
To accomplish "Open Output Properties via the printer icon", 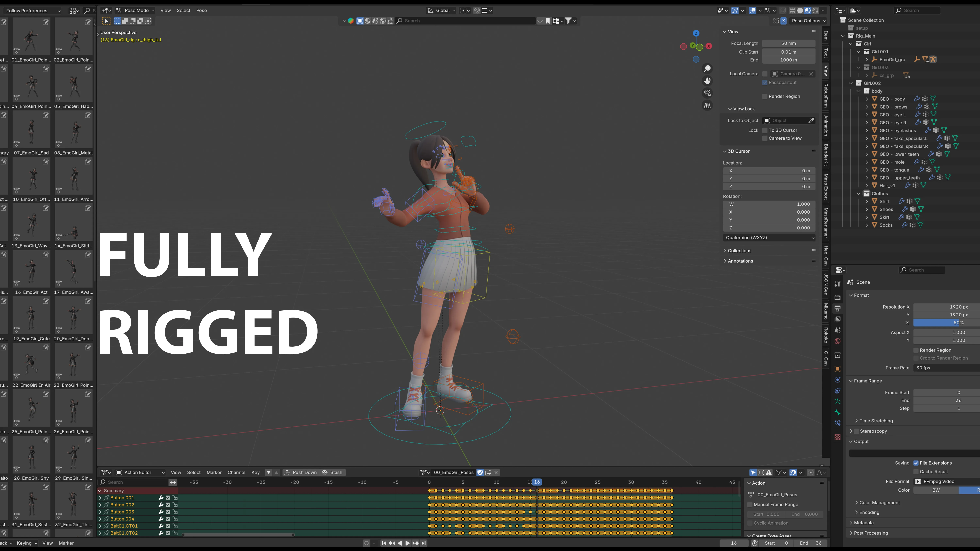I will click(x=838, y=308).
